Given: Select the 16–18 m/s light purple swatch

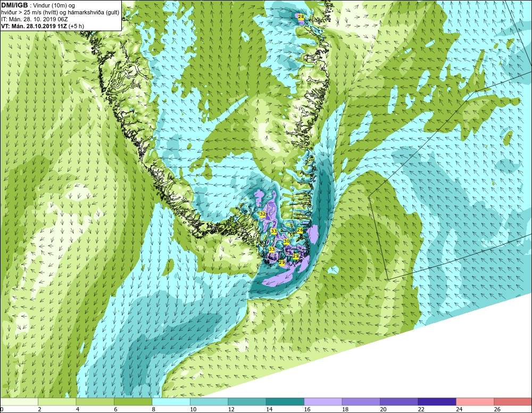Looking at the screenshot, I should click(323, 402).
